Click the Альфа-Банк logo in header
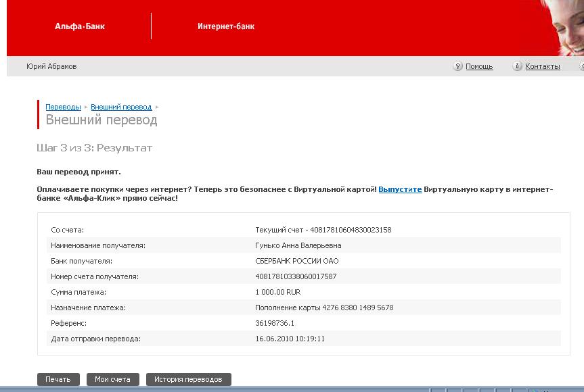This screenshot has height=392, width=584. 80,26
